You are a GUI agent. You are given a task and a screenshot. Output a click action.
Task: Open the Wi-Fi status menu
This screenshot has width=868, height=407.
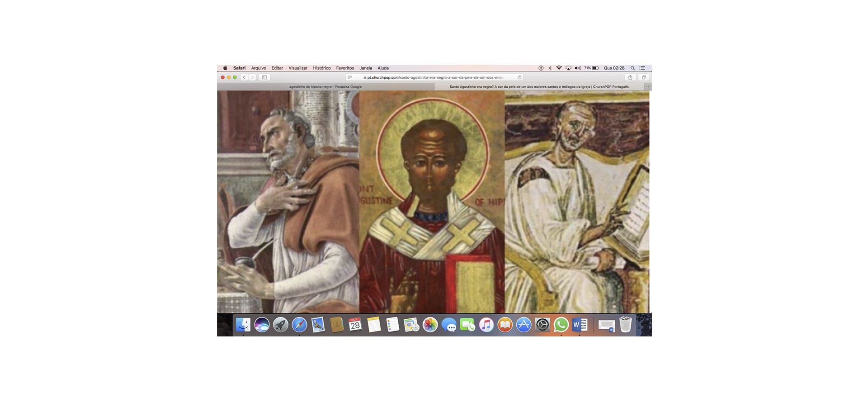point(559,68)
